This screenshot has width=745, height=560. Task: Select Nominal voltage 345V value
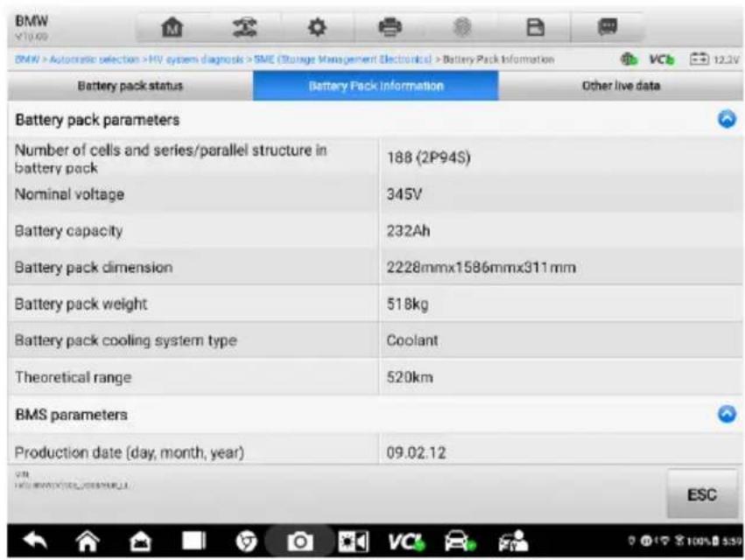click(404, 194)
